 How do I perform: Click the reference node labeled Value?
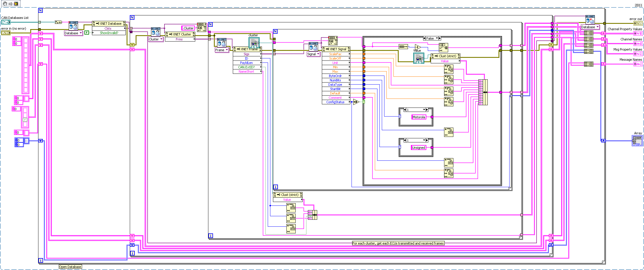[419, 58]
